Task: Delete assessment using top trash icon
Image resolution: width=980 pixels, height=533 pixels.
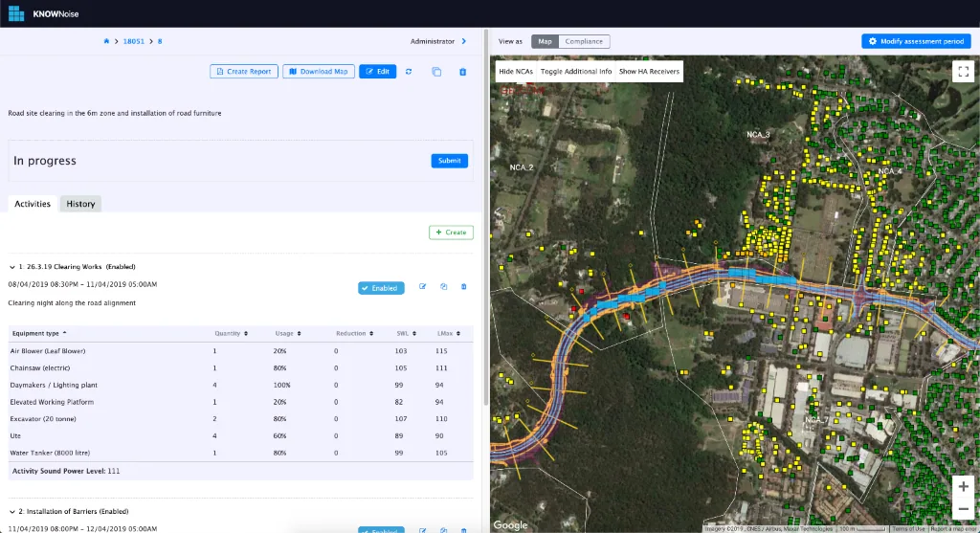Action: [x=463, y=71]
